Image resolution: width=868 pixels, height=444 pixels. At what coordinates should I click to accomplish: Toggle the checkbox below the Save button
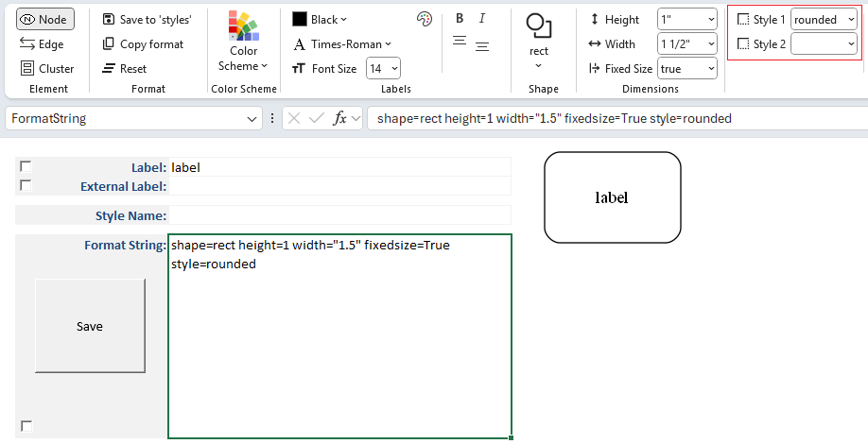coord(26,426)
